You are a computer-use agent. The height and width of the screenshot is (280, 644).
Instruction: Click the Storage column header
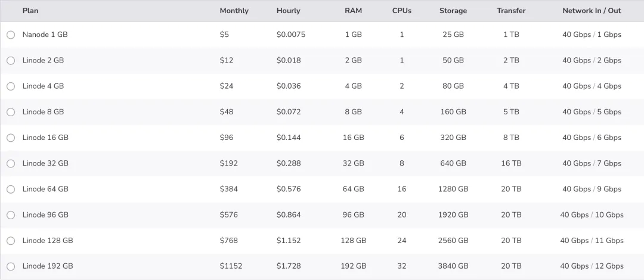453,11
